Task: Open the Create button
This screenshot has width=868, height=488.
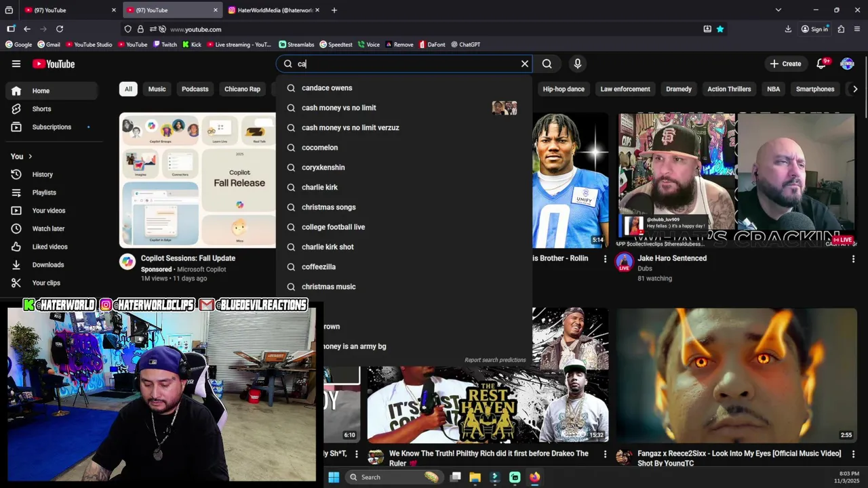Action: pos(785,64)
